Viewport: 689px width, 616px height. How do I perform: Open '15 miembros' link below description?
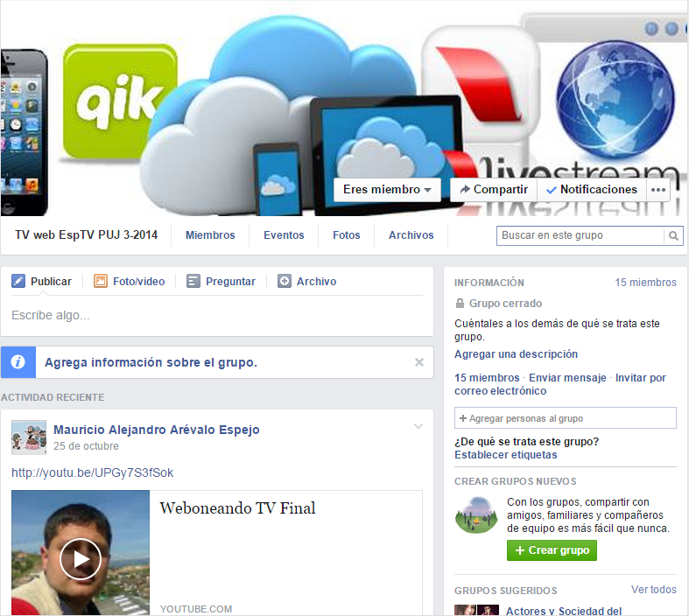coord(487,378)
